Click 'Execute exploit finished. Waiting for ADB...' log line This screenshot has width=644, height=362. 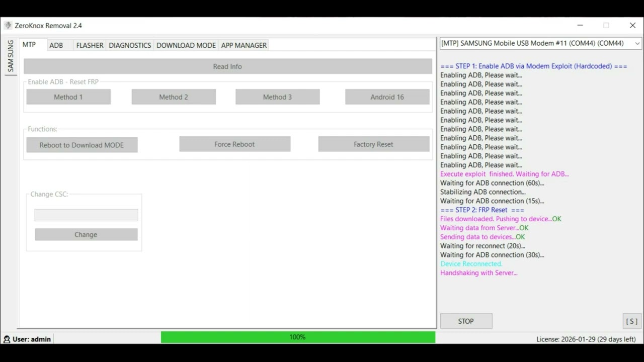coord(504,174)
